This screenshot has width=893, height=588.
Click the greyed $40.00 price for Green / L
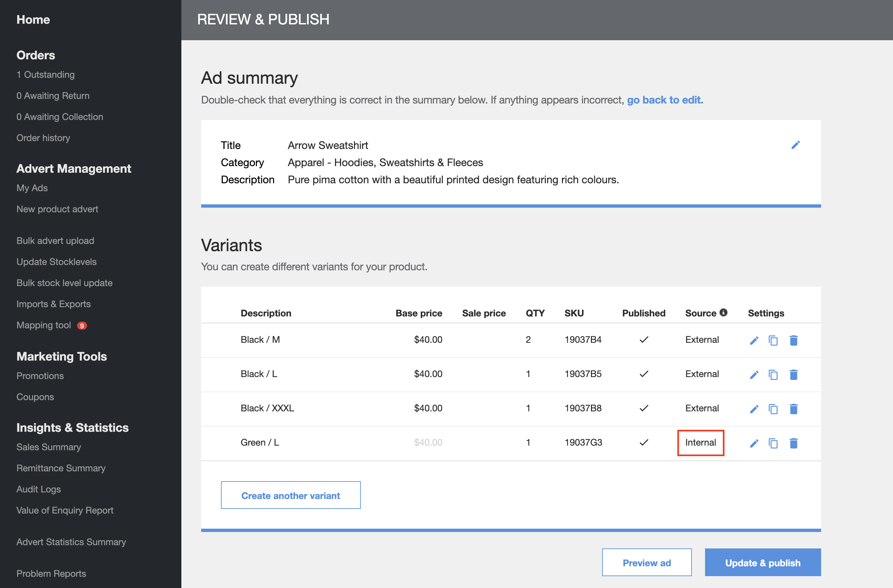tap(428, 443)
